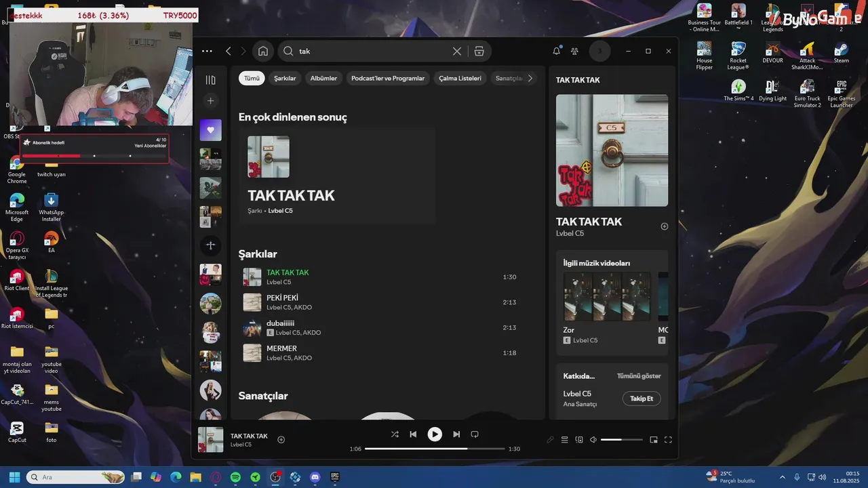
Task: Mute the volume with the speaker icon
Action: pyautogui.click(x=593, y=440)
